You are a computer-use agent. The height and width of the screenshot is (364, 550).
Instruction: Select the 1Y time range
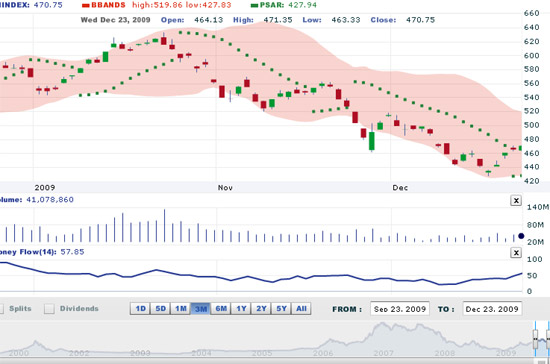[x=241, y=309]
